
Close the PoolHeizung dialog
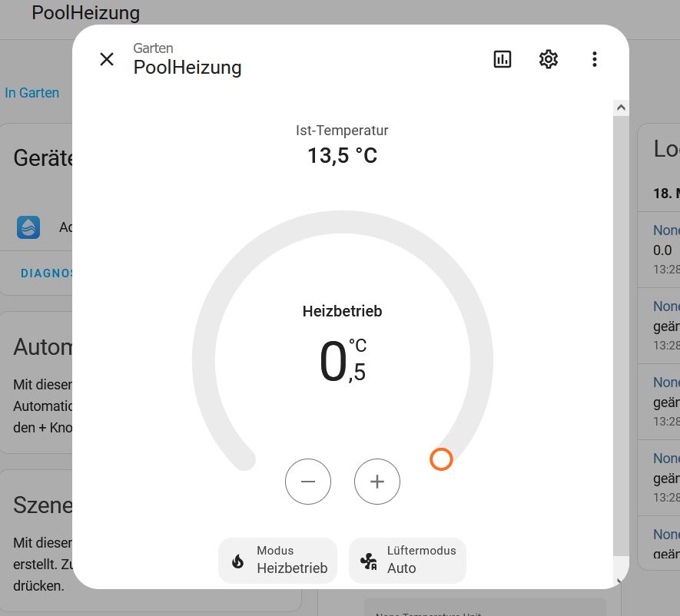click(x=107, y=59)
